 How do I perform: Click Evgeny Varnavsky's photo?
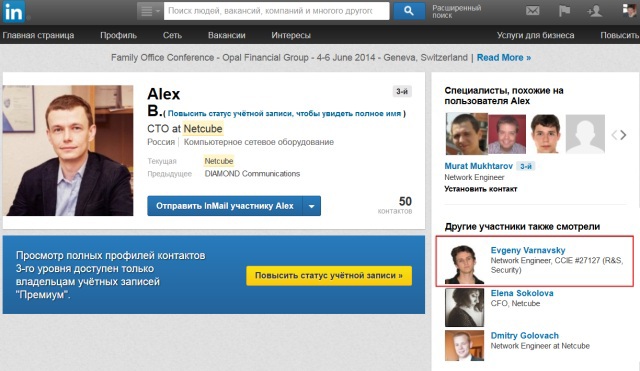click(464, 264)
